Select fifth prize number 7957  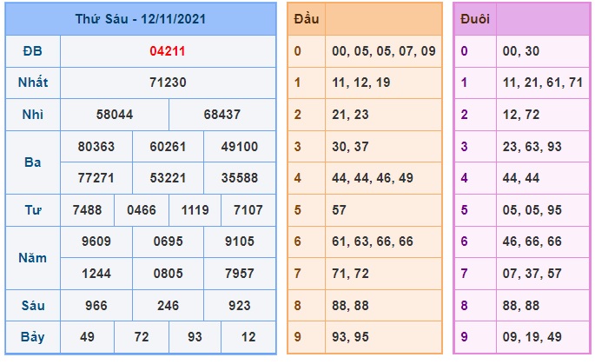pos(240,274)
